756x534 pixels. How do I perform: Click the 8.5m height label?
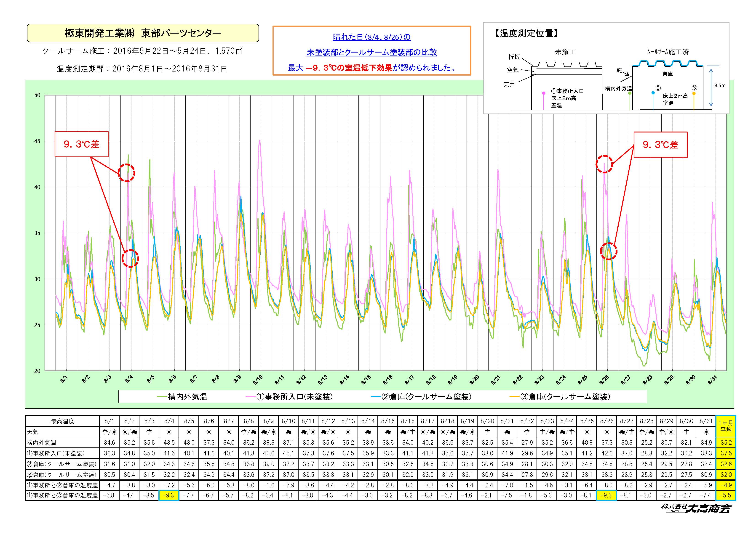[719, 85]
